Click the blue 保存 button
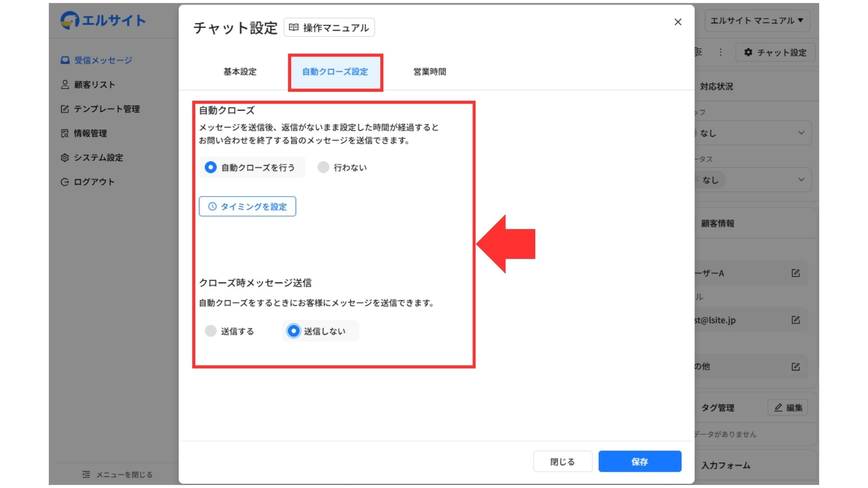The width and height of the screenshot is (868, 488). click(639, 461)
